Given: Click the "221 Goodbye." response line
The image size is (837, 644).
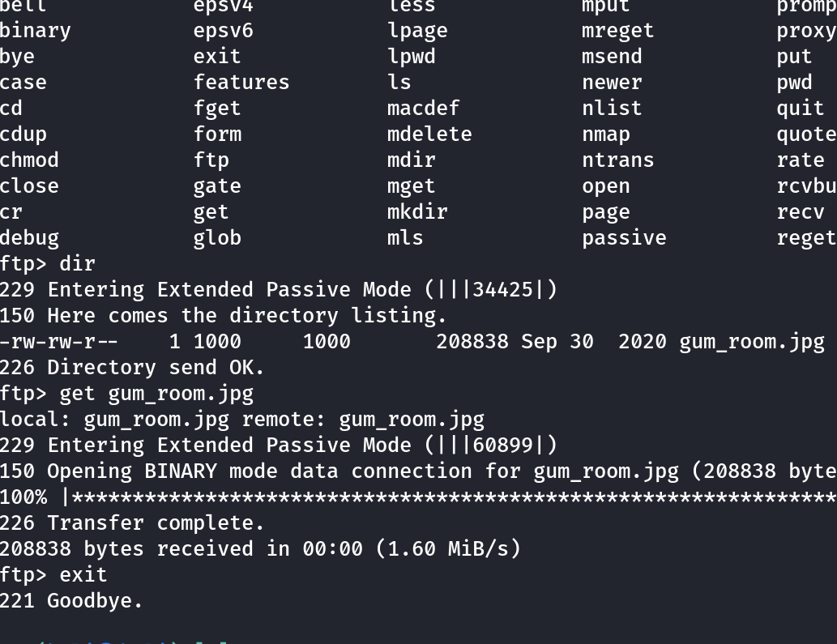Looking at the screenshot, I should [71, 600].
